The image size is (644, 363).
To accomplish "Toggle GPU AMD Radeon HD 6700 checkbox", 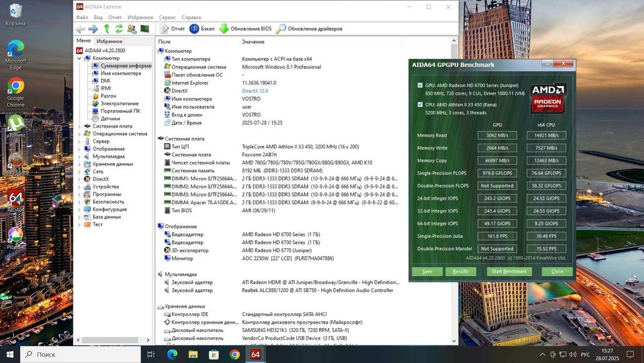I will [x=420, y=85].
